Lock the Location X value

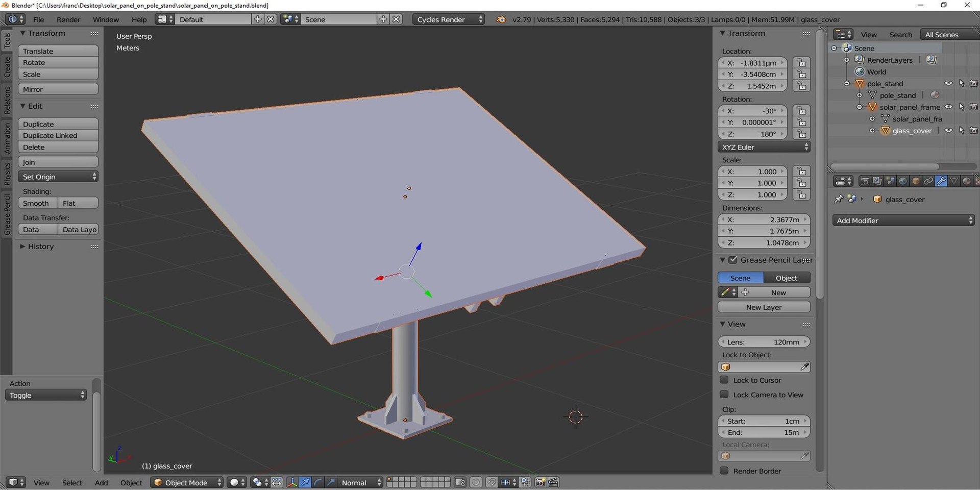pos(801,63)
